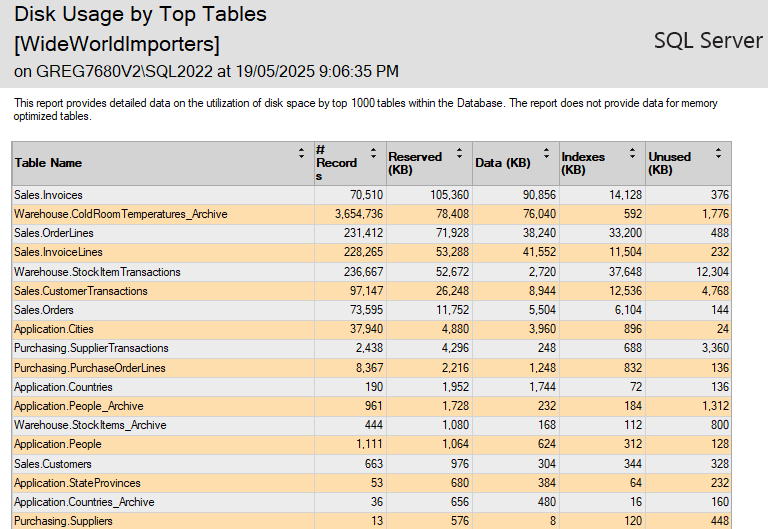
Task: Click the Reserved (KB) header label
Action: point(415,163)
